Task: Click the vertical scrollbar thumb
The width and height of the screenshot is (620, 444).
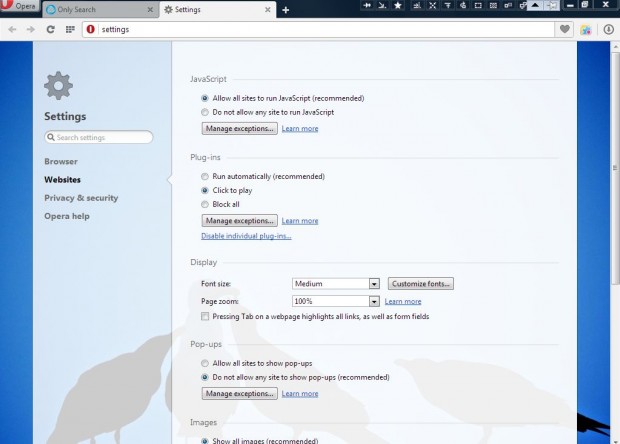Action: click(x=615, y=167)
